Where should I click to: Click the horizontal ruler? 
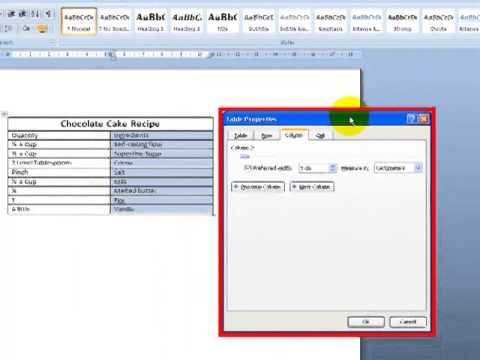pos(180,54)
